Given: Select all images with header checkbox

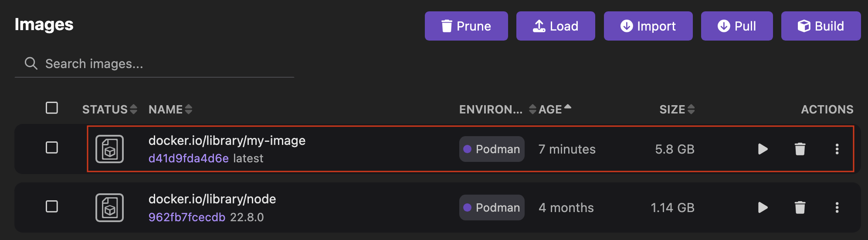Looking at the screenshot, I should tap(52, 108).
